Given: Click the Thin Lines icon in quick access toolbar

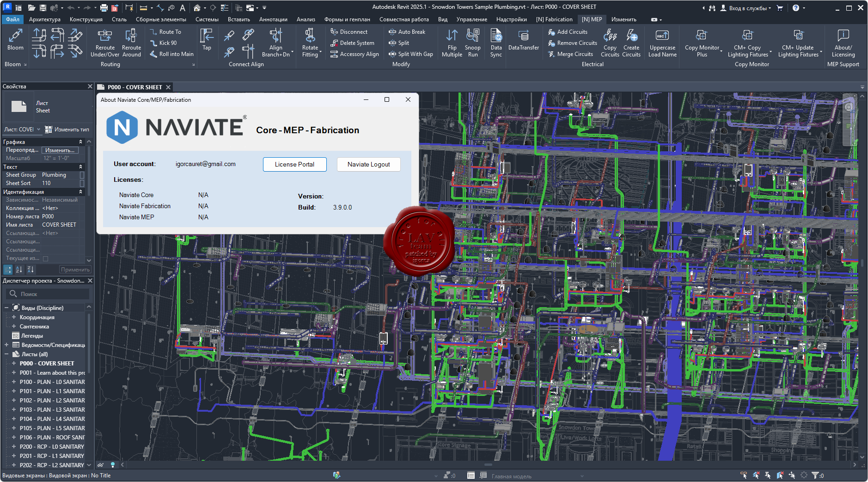Looking at the screenshot, I should click(224, 8).
